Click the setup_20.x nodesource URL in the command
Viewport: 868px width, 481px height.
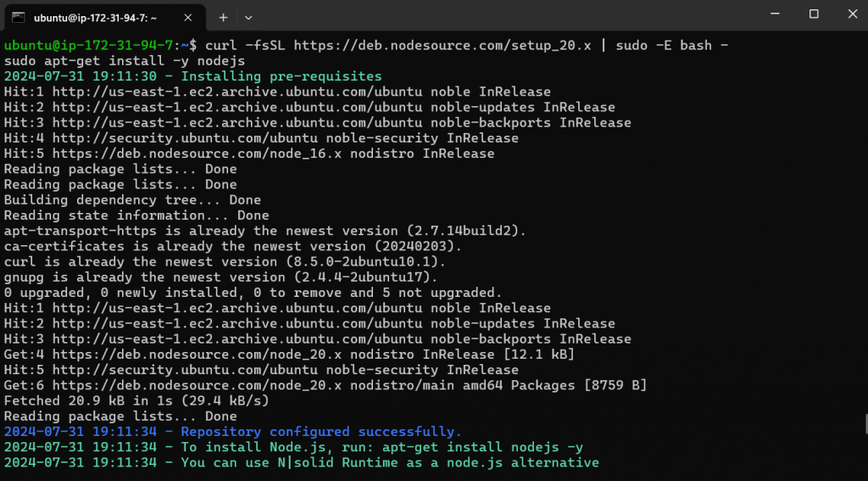pos(442,46)
